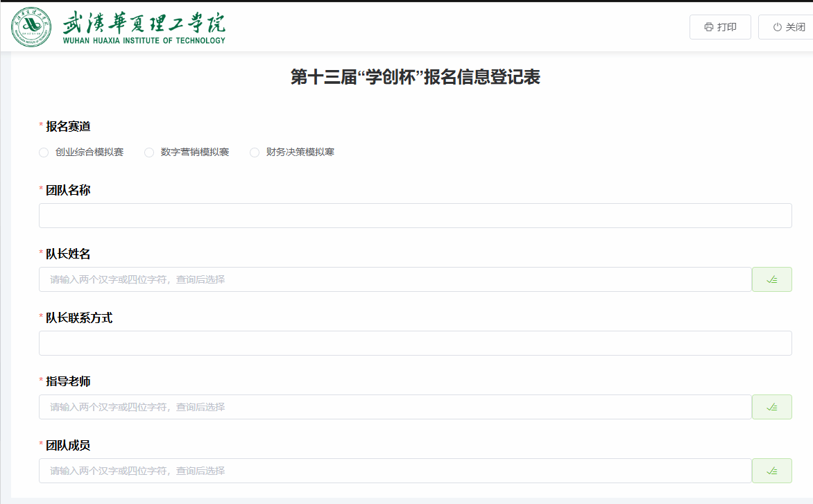Click the green lookup icon beside 团队成员

click(x=771, y=471)
